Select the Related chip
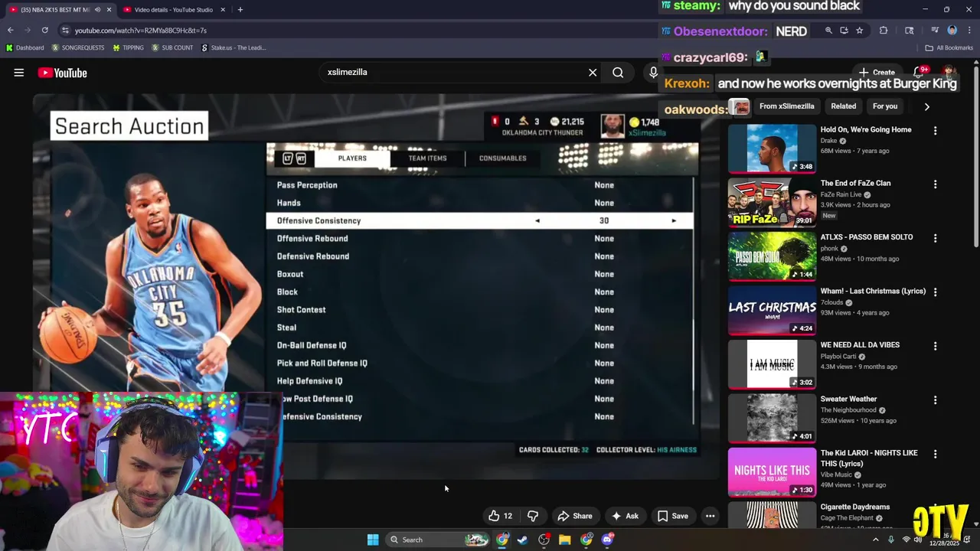980x551 pixels. [x=844, y=106]
